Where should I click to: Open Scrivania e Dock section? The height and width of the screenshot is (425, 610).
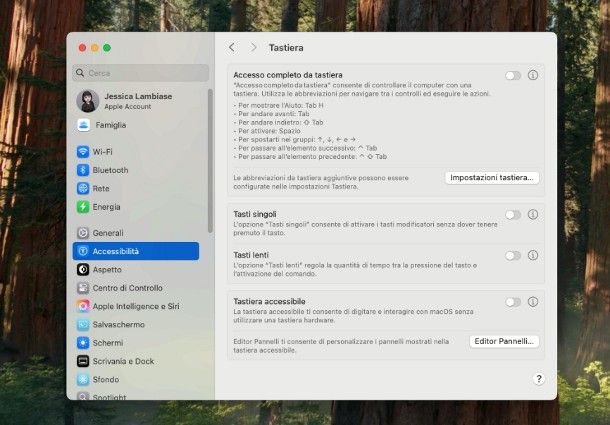pos(123,361)
